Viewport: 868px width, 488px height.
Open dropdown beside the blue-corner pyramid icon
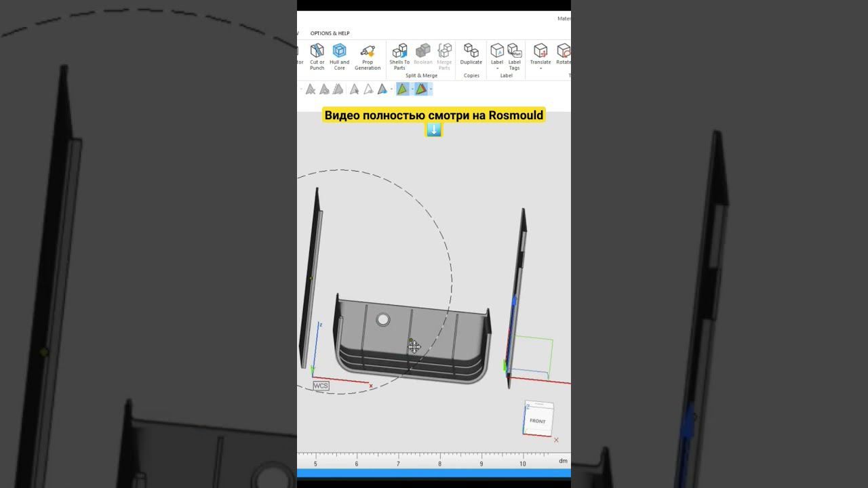click(x=391, y=89)
